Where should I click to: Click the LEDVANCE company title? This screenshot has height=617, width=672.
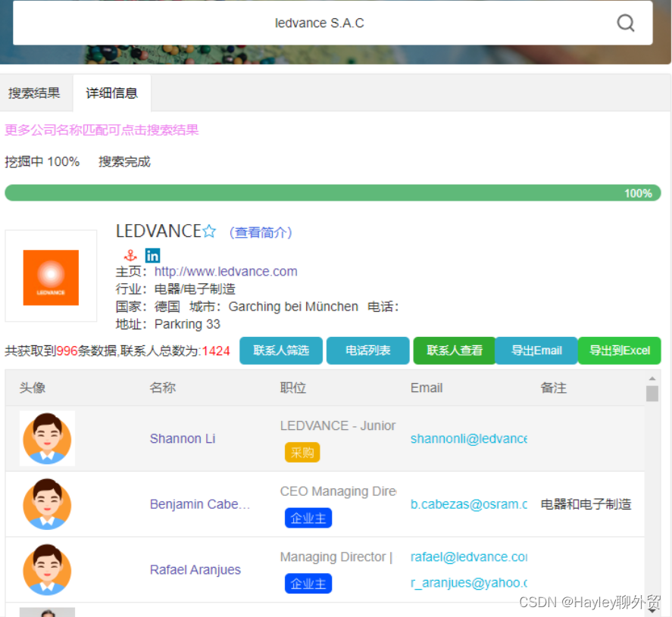pos(158,231)
